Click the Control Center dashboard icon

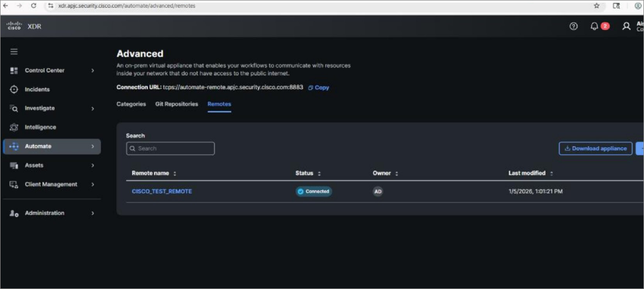pos(14,70)
